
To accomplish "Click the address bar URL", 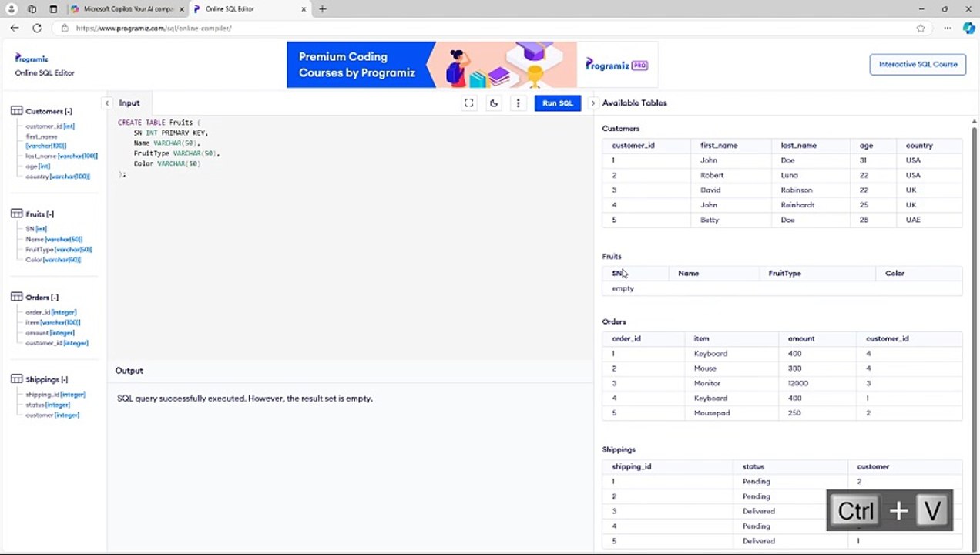I will click(154, 29).
